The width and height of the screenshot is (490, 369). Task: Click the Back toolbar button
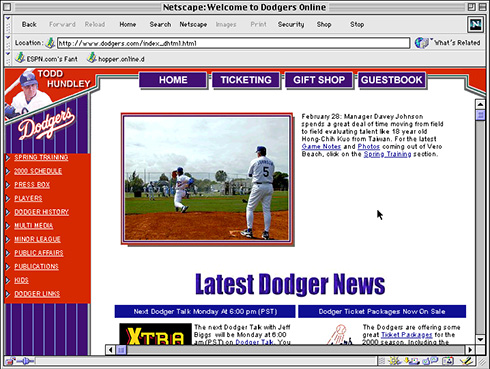pyautogui.click(x=29, y=24)
